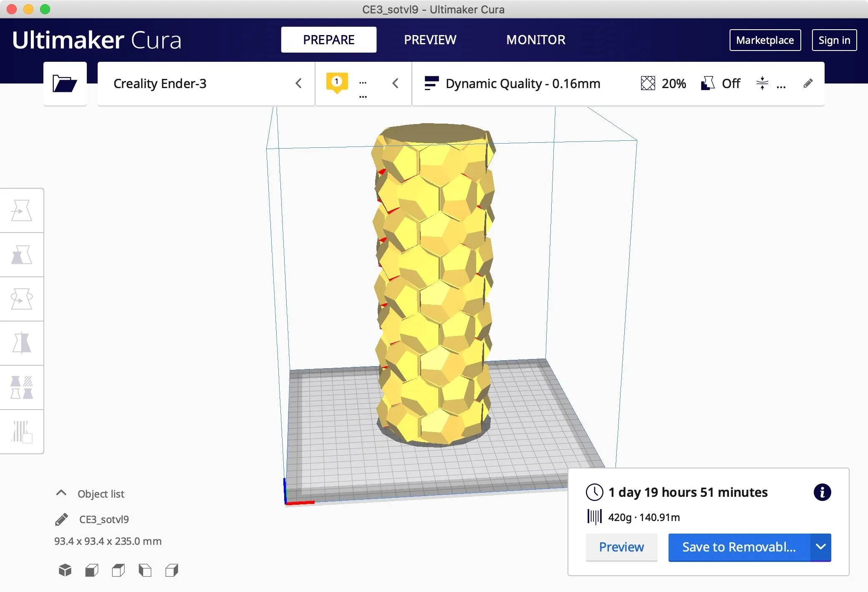868x592 pixels.
Task: Click the 1 day 19 hours 51 minutes estimate
Action: pyautogui.click(x=688, y=492)
